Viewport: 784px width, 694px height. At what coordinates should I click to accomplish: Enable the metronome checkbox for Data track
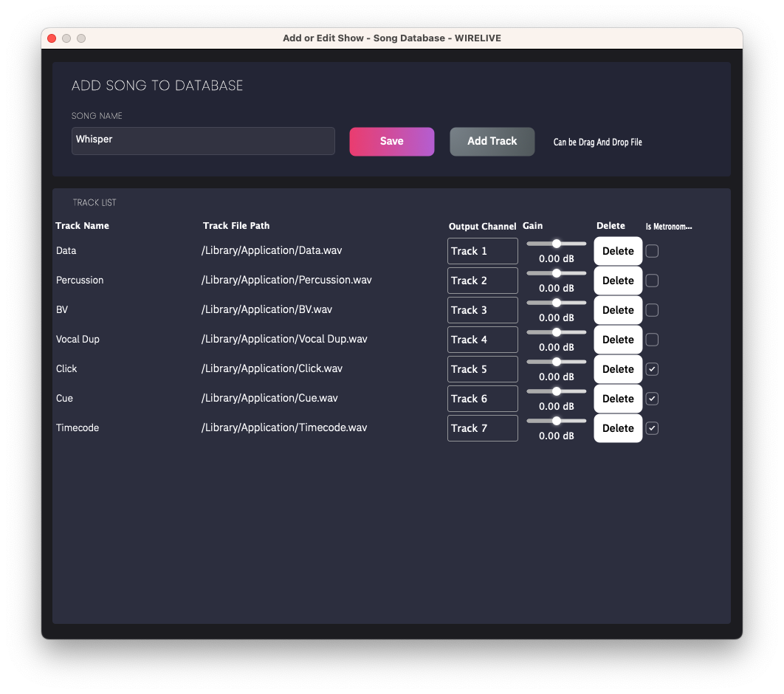click(x=652, y=251)
